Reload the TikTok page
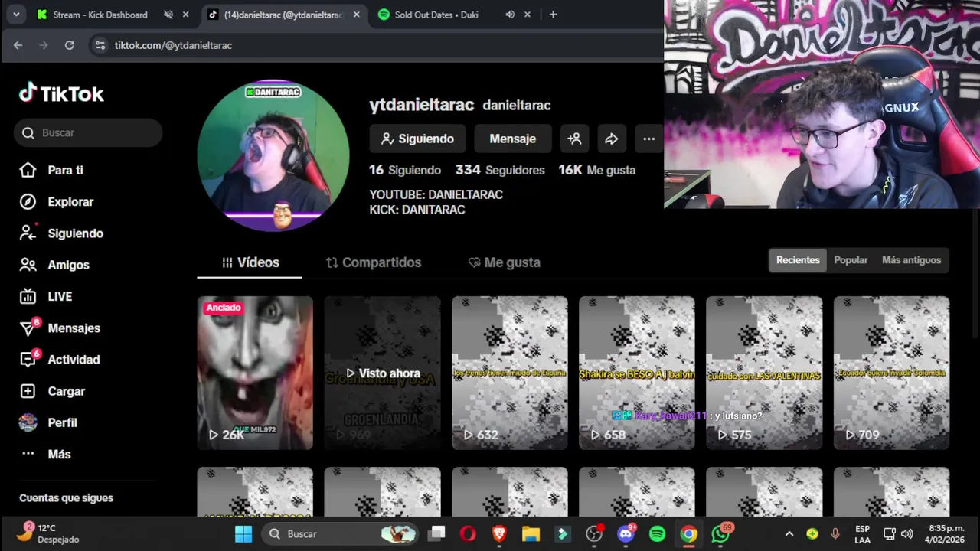The height and width of the screenshot is (551, 980). (x=70, y=45)
